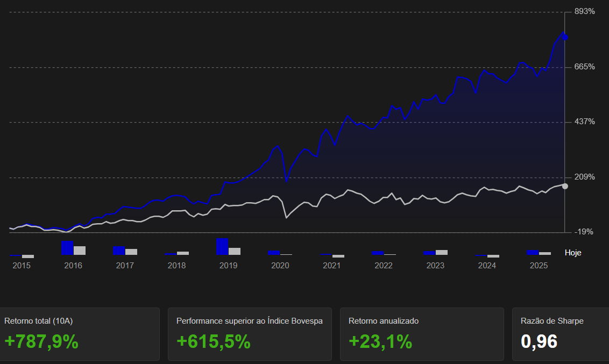Select the 2016 year label on the timeline
609x364 pixels.
tap(73, 266)
